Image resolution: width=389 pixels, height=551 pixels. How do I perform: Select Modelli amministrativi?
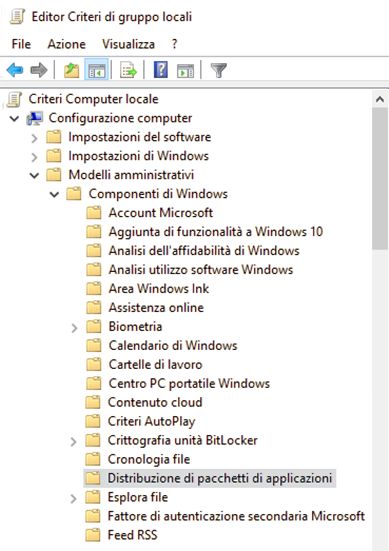[131, 175]
